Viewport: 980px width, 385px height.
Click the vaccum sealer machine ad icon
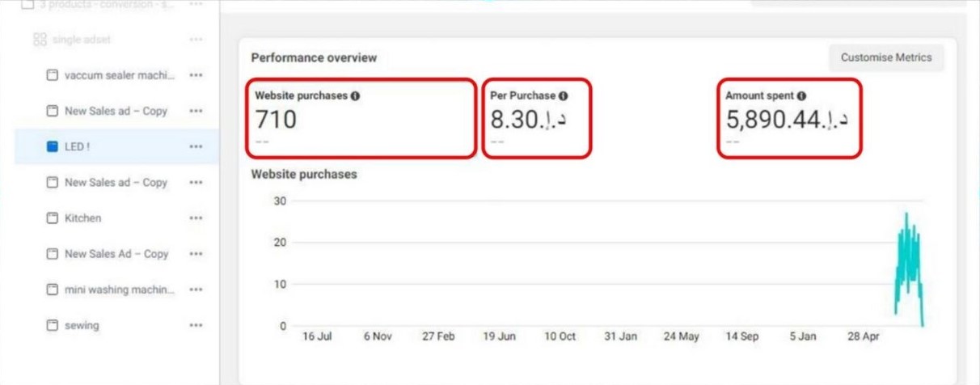(x=53, y=75)
